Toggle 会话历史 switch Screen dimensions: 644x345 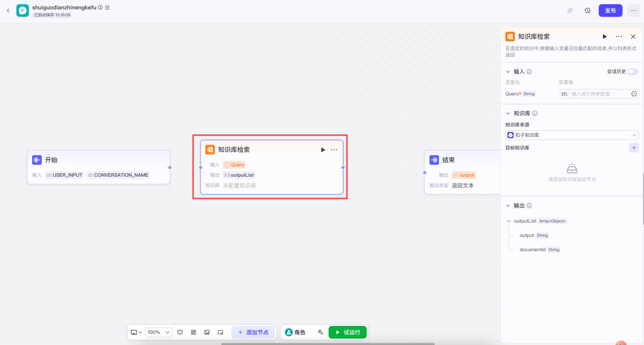[x=633, y=72]
